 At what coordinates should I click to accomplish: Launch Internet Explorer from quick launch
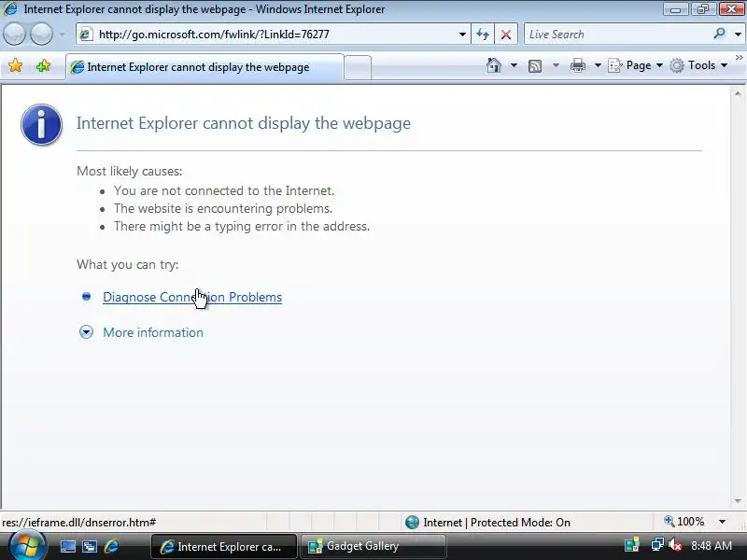click(x=111, y=546)
